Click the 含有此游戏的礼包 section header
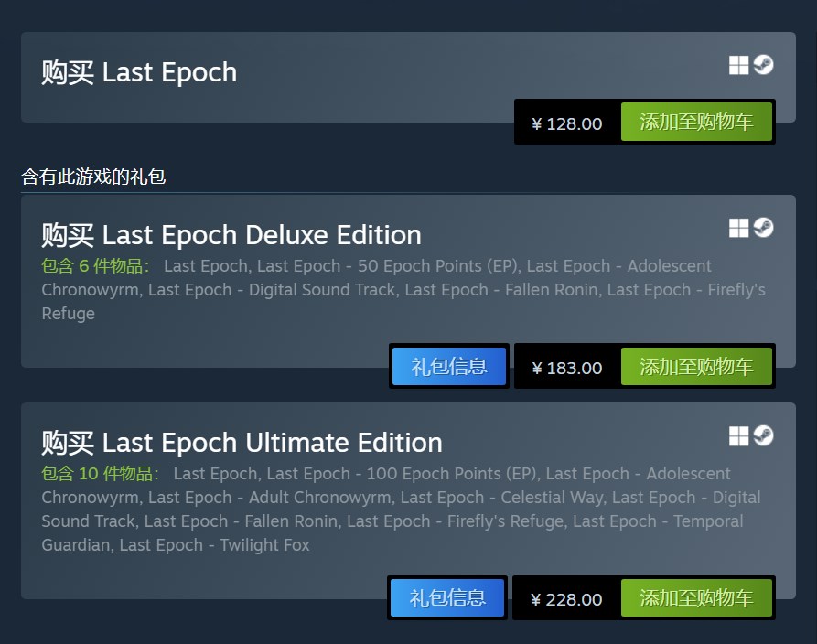The width and height of the screenshot is (817, 644). point(93,177)
